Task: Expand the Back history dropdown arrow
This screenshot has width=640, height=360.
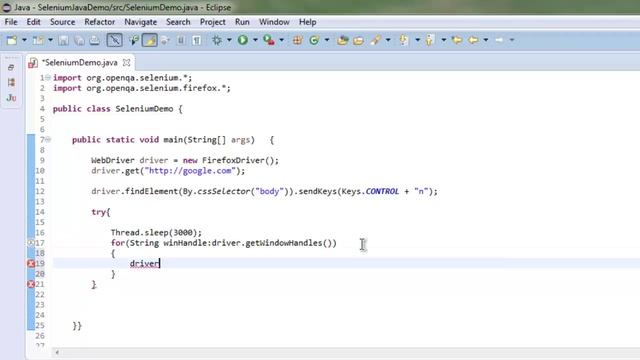Action: (486, 40)
